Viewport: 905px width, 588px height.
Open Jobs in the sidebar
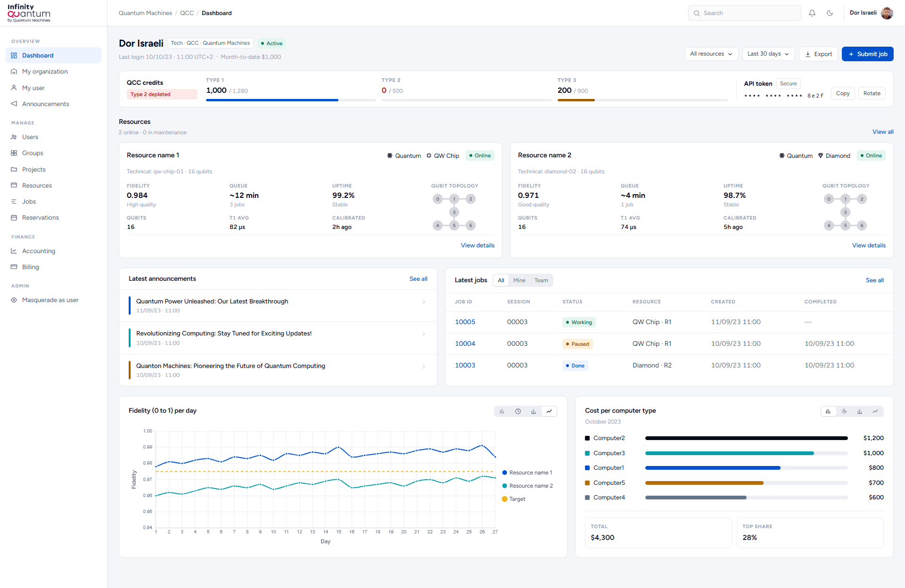pos(53,202)
